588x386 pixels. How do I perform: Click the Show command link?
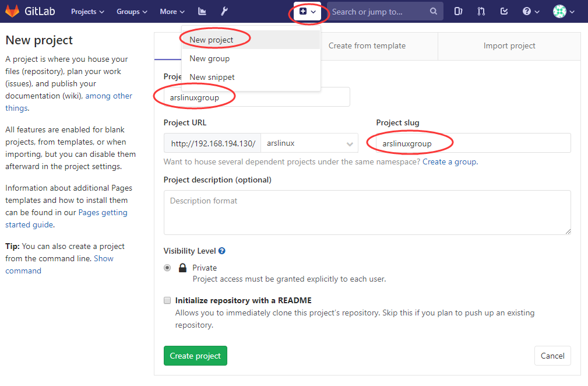pyautogui.click(x=59, y=265)
